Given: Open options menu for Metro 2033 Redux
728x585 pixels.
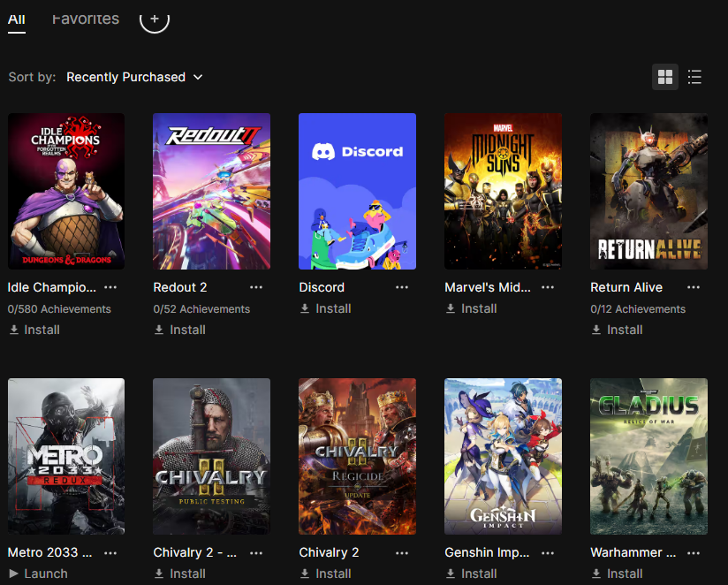Looking at the screenshot, I should [110, 553].
